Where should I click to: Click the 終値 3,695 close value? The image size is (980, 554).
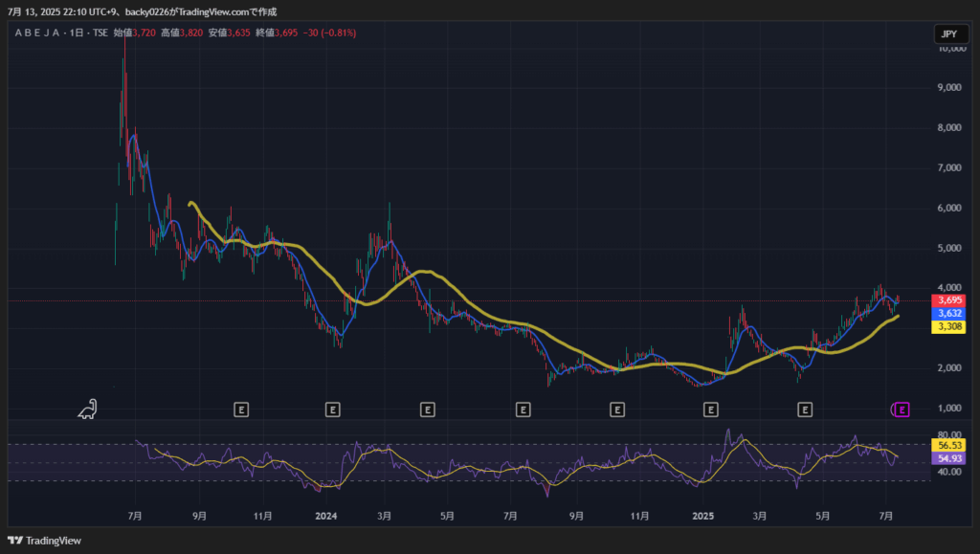(x=277, y=33)
